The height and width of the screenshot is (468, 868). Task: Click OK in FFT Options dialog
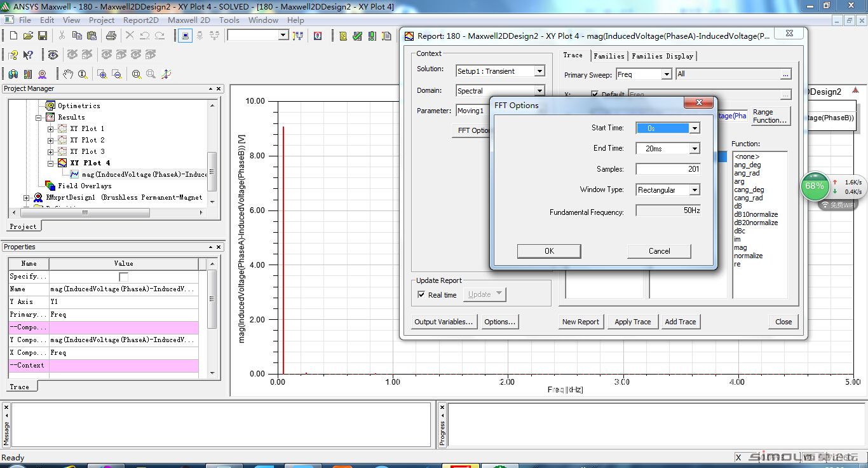pyautogui.click(x=549, y=251)
